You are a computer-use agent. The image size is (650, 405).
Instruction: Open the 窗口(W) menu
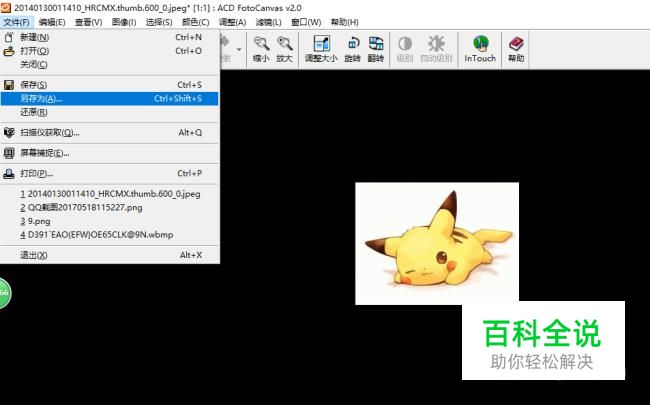(306, 22)
